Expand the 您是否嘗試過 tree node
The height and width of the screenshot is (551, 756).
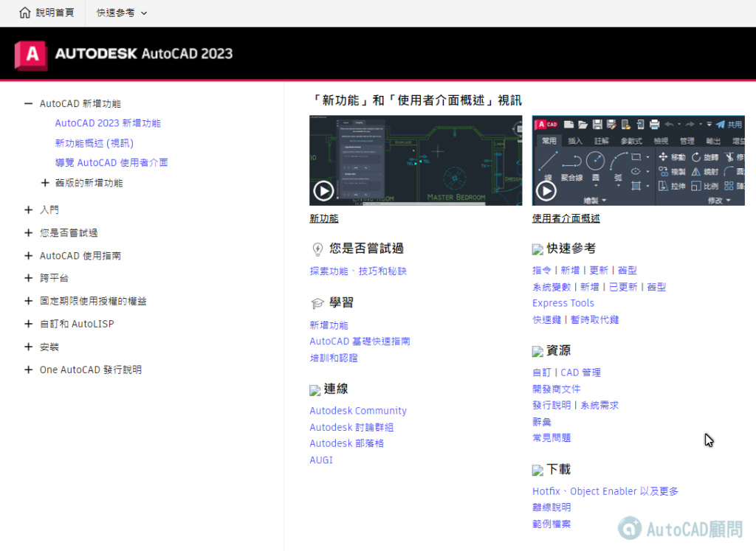[29, 233]
